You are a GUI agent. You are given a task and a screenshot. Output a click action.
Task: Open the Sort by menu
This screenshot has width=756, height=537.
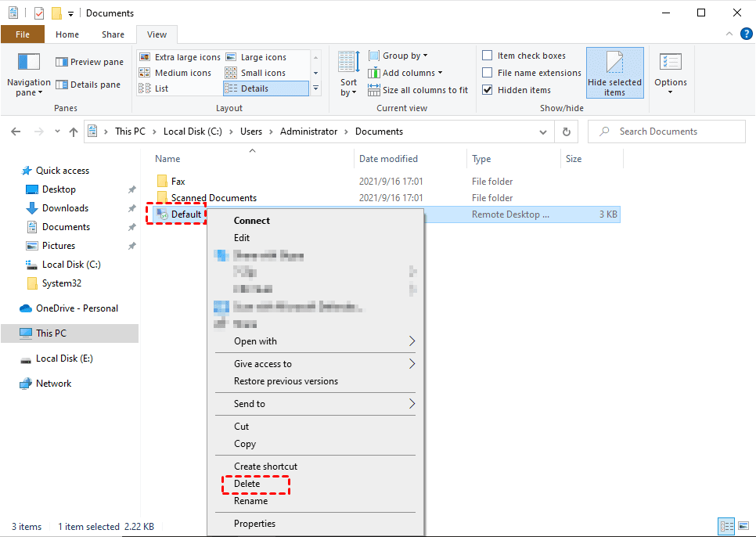[x=348, y=74]
